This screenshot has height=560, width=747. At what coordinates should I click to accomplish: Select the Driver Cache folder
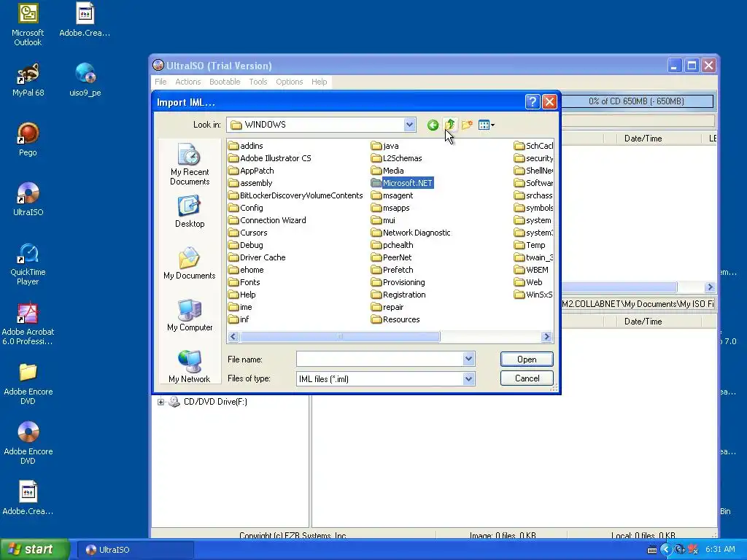[257, 257]
